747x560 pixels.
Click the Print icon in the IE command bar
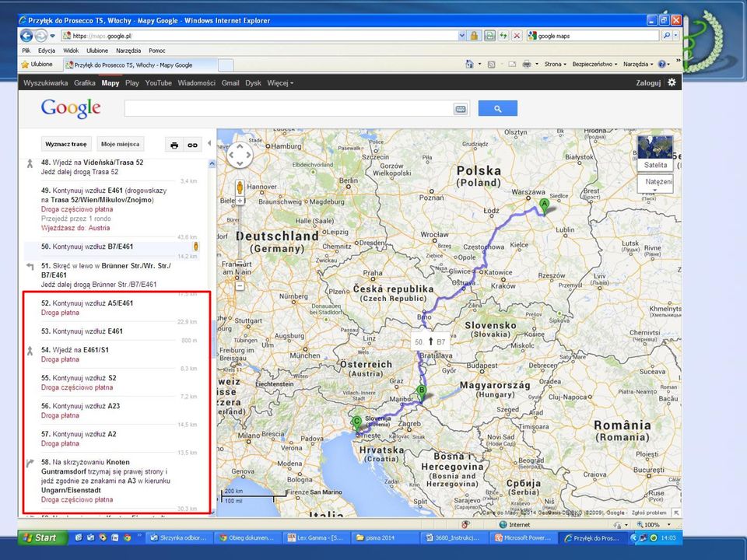(527, 65)
